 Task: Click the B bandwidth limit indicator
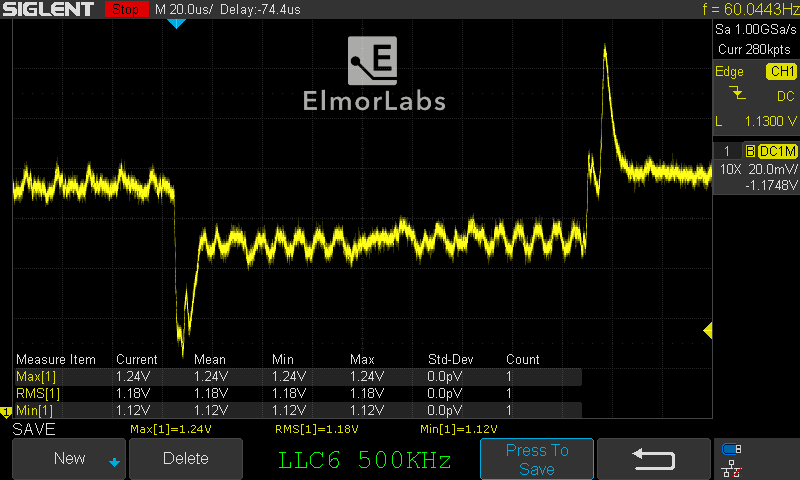(x=750, y=151)
